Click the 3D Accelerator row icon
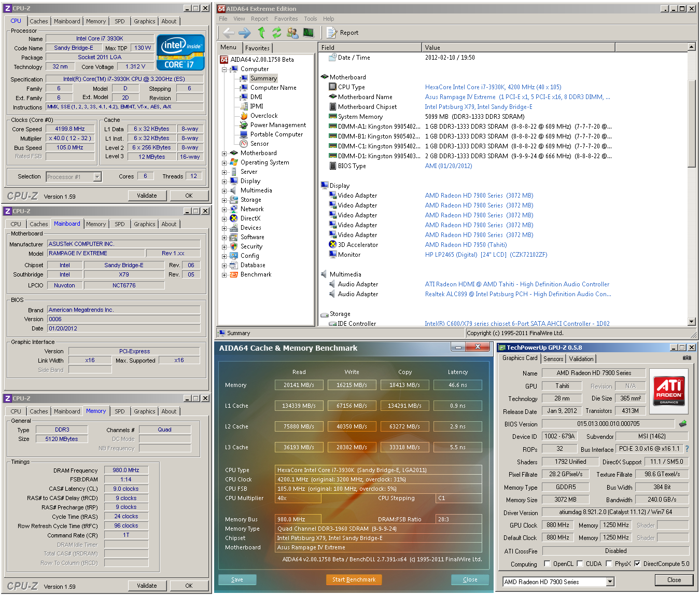Image resolution: width=700 pixels, height=595 pixels. 333,245
